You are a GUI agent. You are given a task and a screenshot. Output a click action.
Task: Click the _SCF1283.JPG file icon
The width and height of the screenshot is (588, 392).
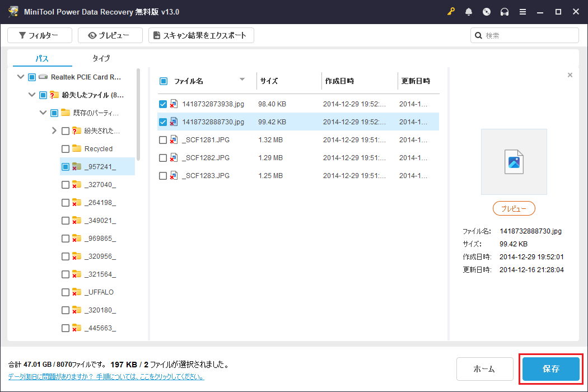click(x=174, y=175)
